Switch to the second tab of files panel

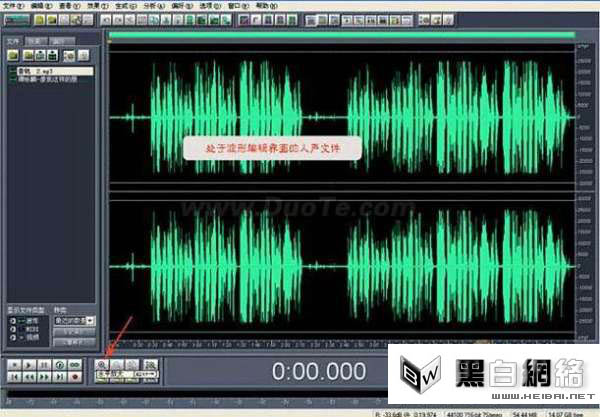pos(36,41)
